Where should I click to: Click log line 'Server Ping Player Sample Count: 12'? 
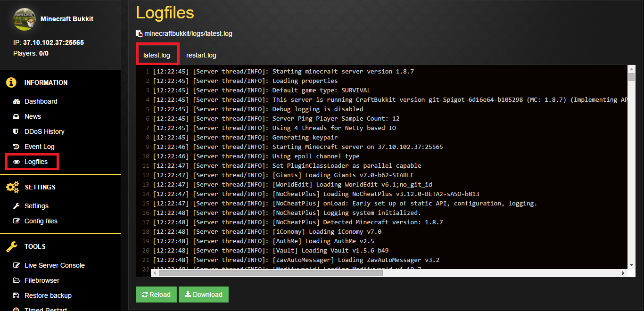[276, 118]
